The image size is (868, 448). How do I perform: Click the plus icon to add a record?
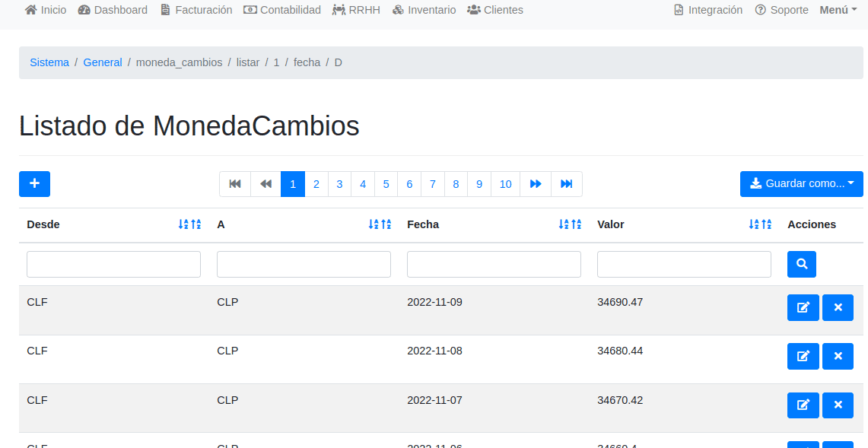[x=34, y=184]
